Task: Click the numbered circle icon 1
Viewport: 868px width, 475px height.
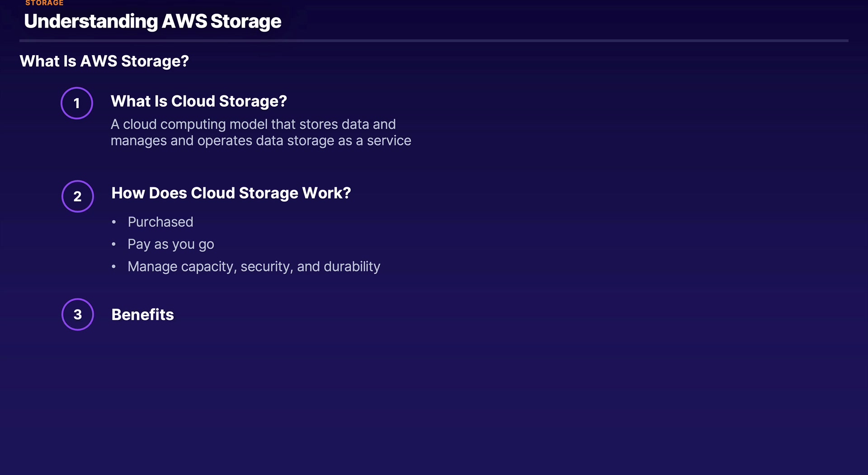Action: [x=77, y=103]
